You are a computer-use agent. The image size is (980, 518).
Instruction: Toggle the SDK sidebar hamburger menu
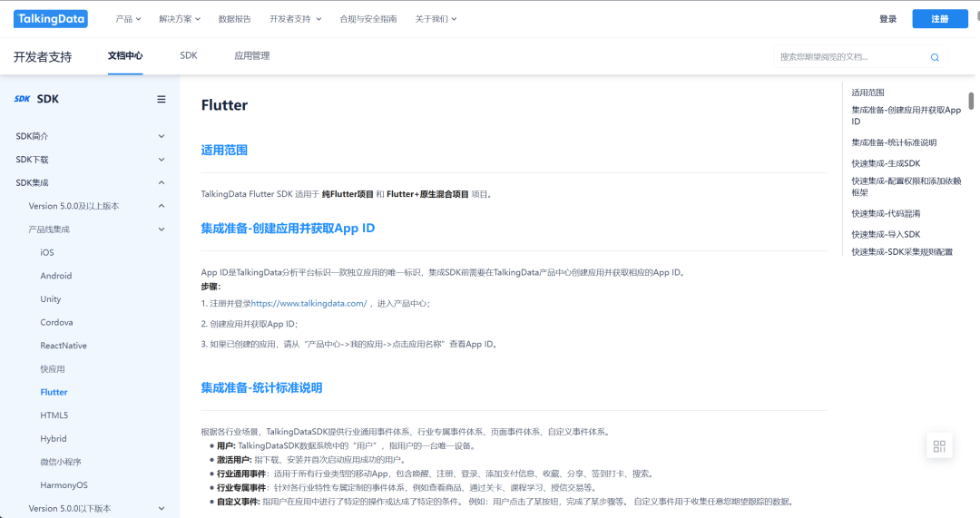click(162, 99)
